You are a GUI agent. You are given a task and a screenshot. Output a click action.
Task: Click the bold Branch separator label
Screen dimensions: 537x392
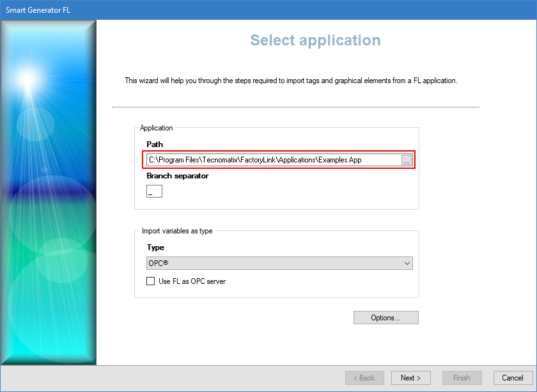178,176
